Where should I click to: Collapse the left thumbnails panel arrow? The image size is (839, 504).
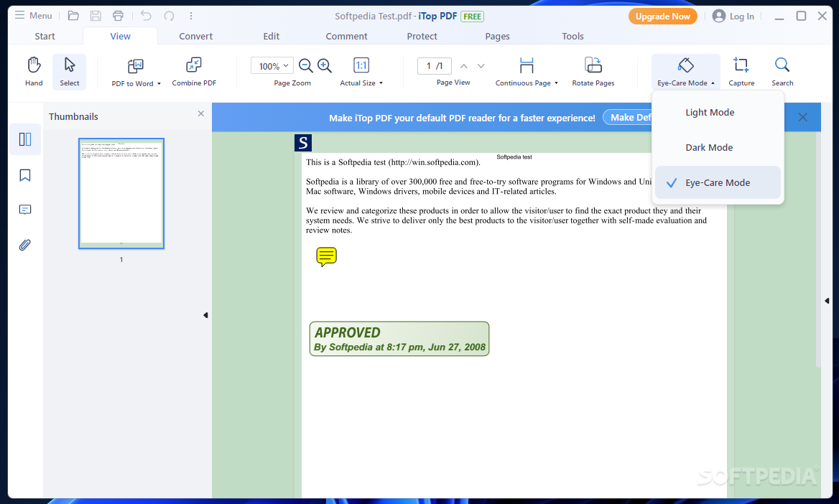pos(205,315)
